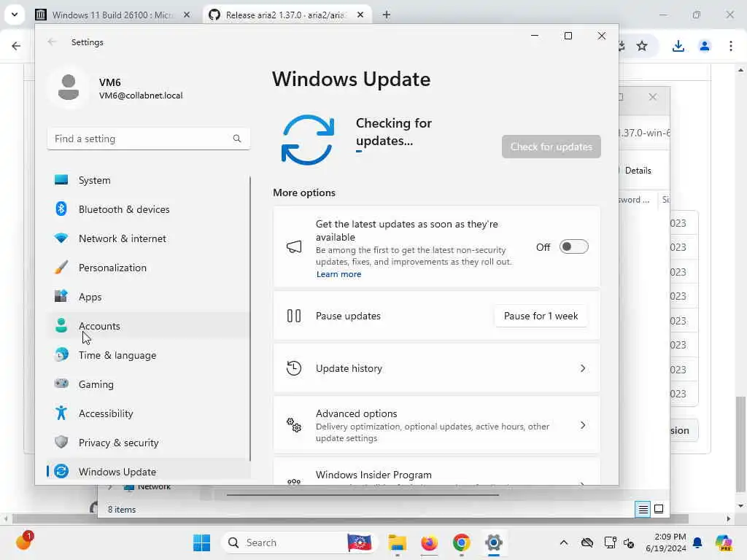Close the Windows 11 Build tab

click(x=187, y=15)
